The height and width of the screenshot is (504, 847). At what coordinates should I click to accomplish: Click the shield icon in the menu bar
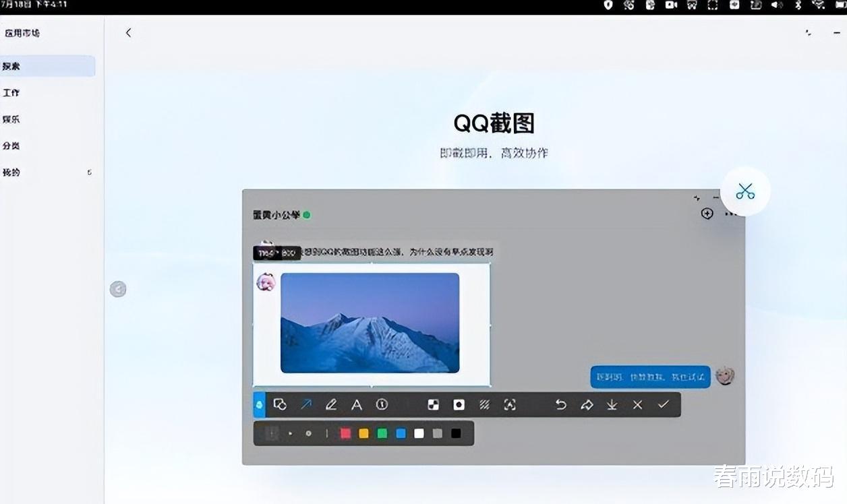(x=608, y=5)
